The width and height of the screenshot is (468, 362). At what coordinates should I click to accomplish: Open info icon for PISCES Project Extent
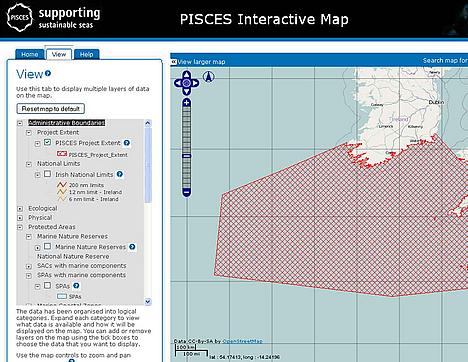point(127,143)
